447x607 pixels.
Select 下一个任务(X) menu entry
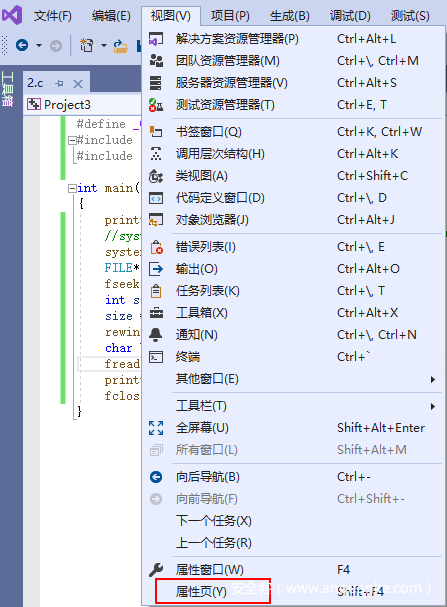[x=293, y=521]
